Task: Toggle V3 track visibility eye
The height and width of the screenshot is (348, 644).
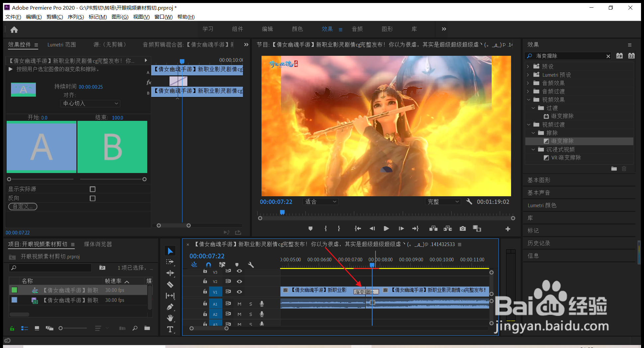Action: [x=239, y=271]
